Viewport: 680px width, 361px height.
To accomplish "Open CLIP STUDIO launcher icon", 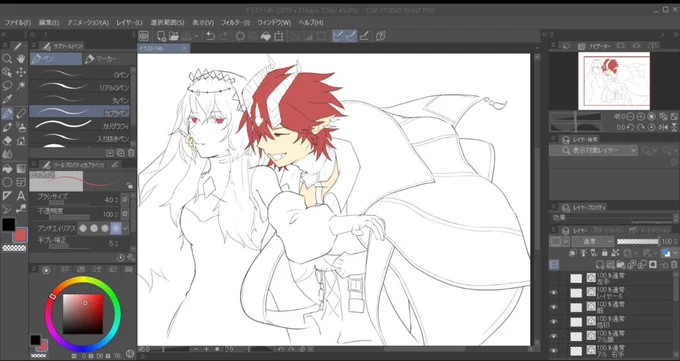I will (x=144, y=36).
